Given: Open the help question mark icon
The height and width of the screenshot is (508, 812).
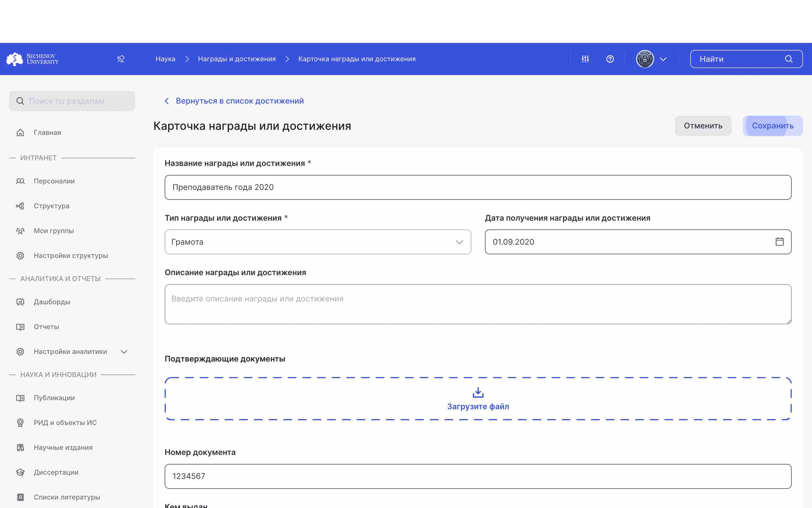Looking at the screenshot, I should pyautogui.click(x=610, y=59).
